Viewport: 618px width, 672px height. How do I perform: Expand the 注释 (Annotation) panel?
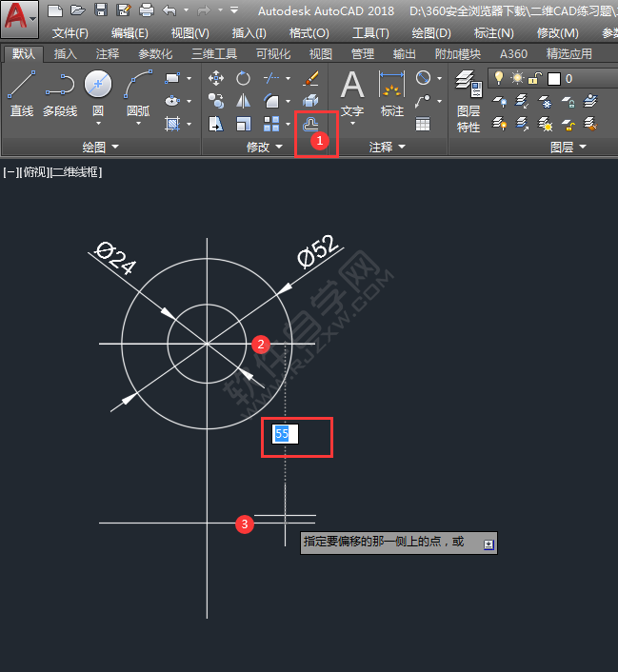[387, 147]
